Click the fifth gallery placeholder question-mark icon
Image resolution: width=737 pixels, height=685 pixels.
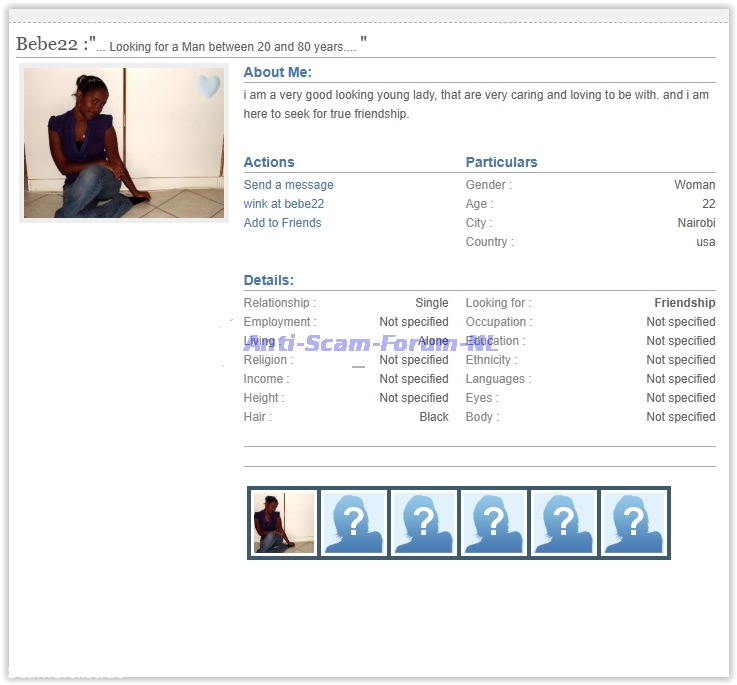[564, 523]
